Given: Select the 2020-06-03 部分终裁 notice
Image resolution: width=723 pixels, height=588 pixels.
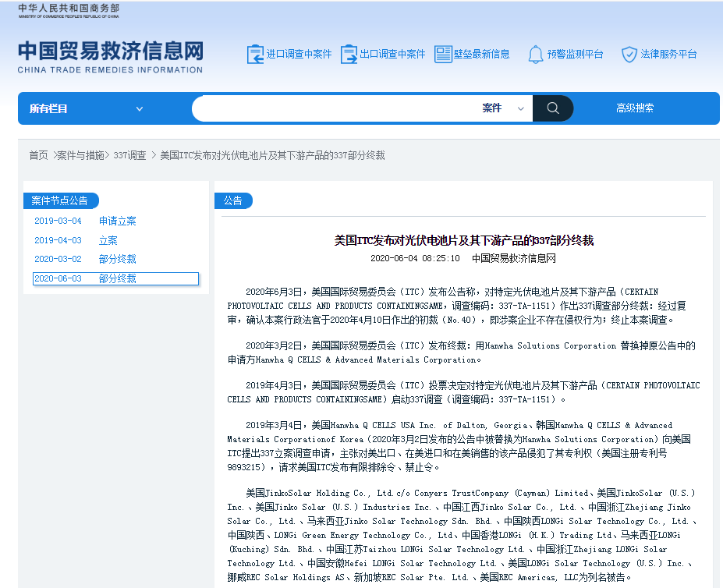Looking at the screenshot, I should coord(115,278).
